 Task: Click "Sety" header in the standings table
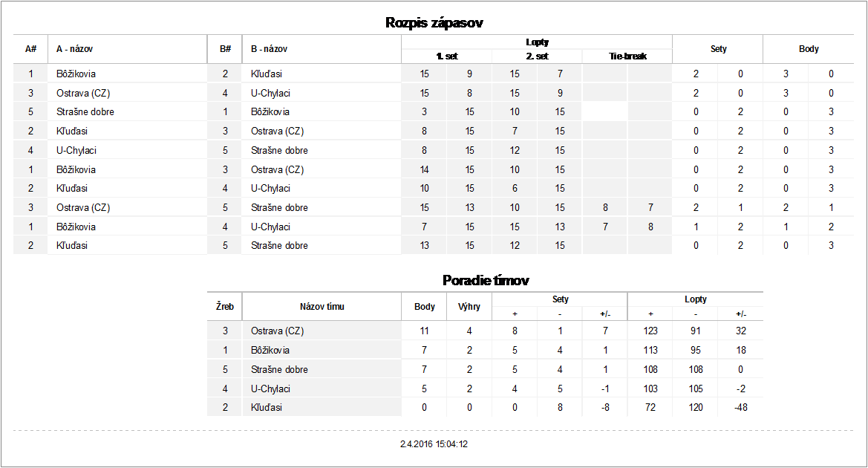pos(561,299)
